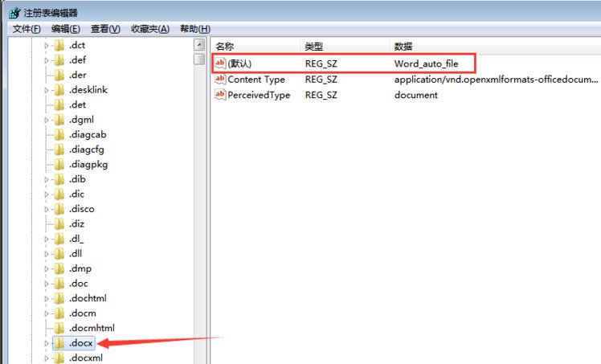This screenshot has height=364, width=601.
Task: Expand the .def key
Action: tap(47, 60)
